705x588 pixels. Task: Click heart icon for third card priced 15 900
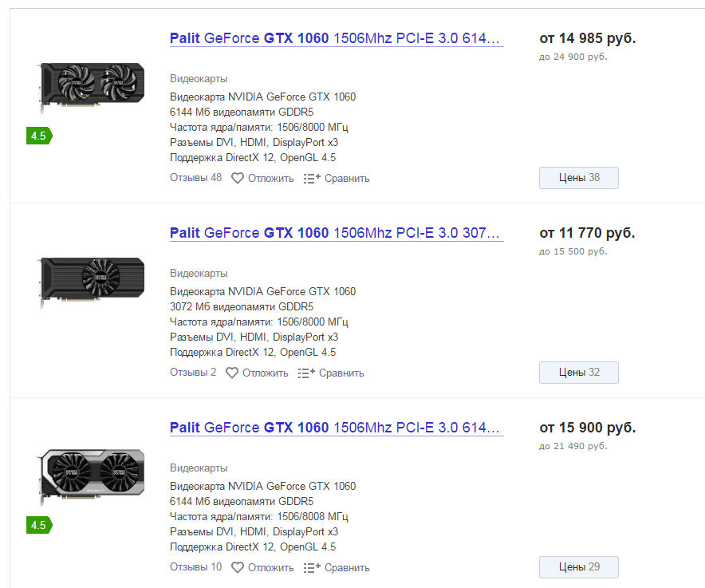click(x=238, y=567)
